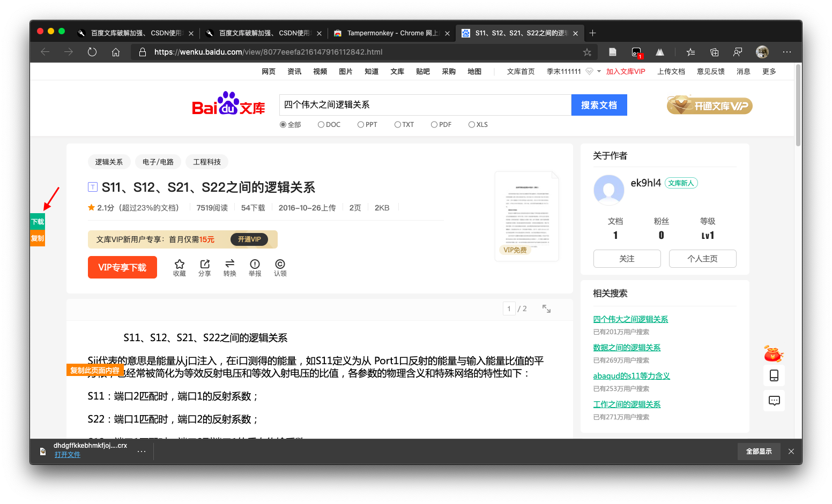Click the document search input field
The height and width of the screenshot is (504, 832).
tap(425, 105)
